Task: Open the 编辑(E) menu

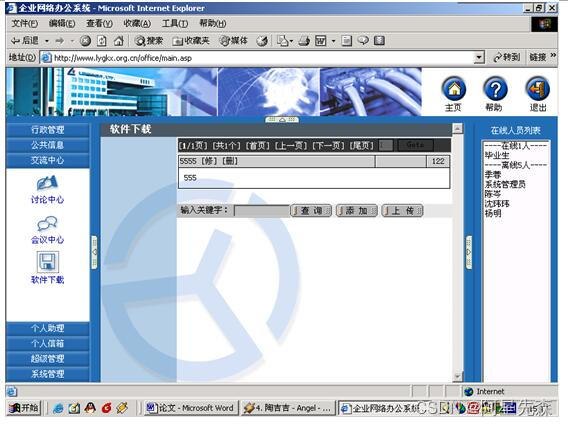Action: tap(62, 24)
